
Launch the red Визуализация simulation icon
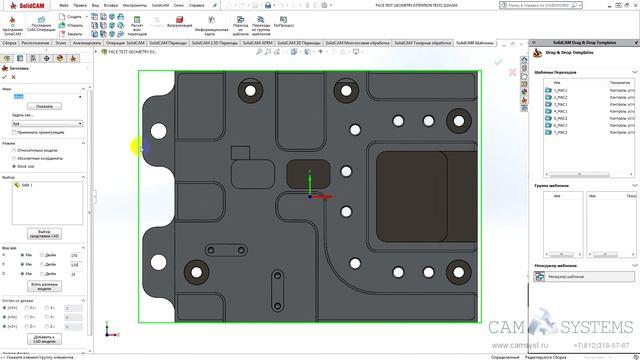pos(179,20)
